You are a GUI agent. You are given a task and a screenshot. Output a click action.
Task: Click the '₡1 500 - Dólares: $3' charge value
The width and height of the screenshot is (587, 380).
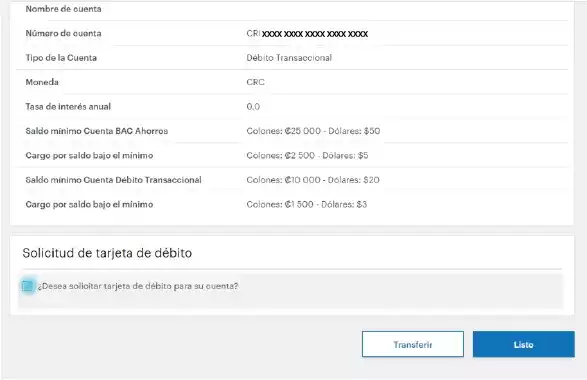[307, 204]
